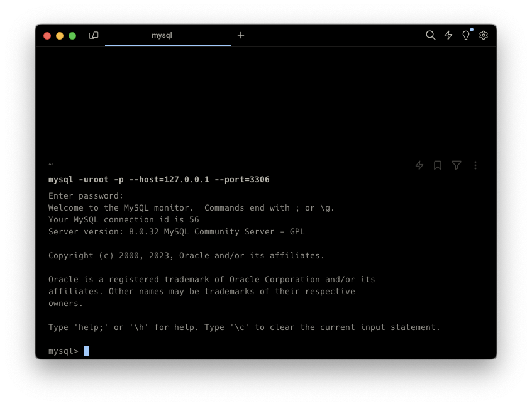Click the mysql -uroot command line text
Viewport: 532px width, 406px height.
[158, 180]
